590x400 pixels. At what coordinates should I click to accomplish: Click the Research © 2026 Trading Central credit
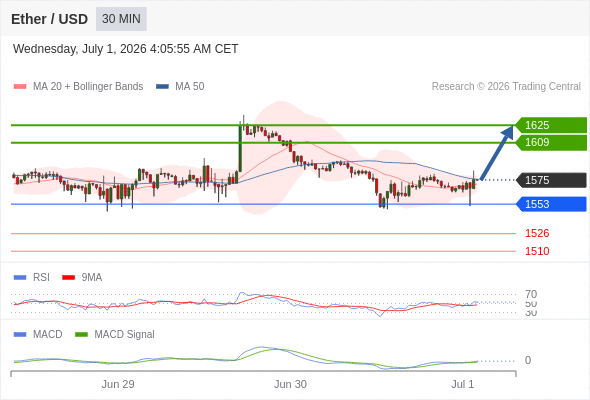point(506,87)
